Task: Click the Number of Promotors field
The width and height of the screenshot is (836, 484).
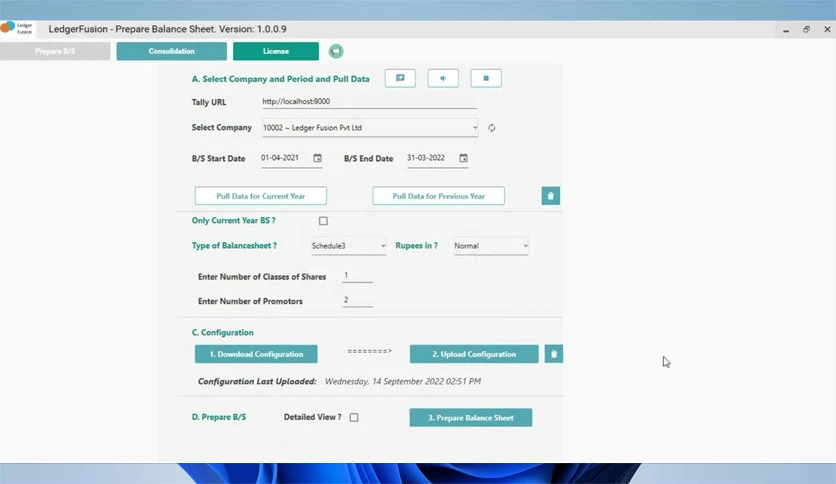Action: click(x=357, y=300)
